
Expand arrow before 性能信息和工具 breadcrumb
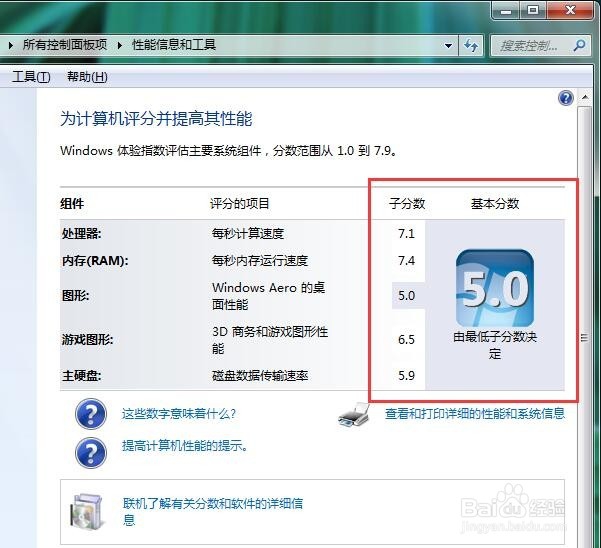pyautogui.click(x=120, y=46)
